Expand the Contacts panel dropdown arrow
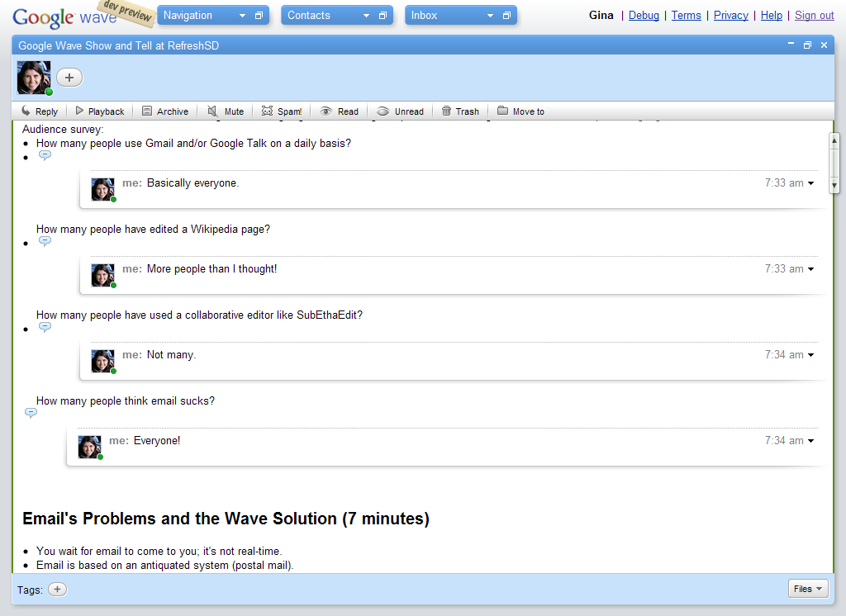The height and width of the screenshot is (616, 846). point(366,16)
